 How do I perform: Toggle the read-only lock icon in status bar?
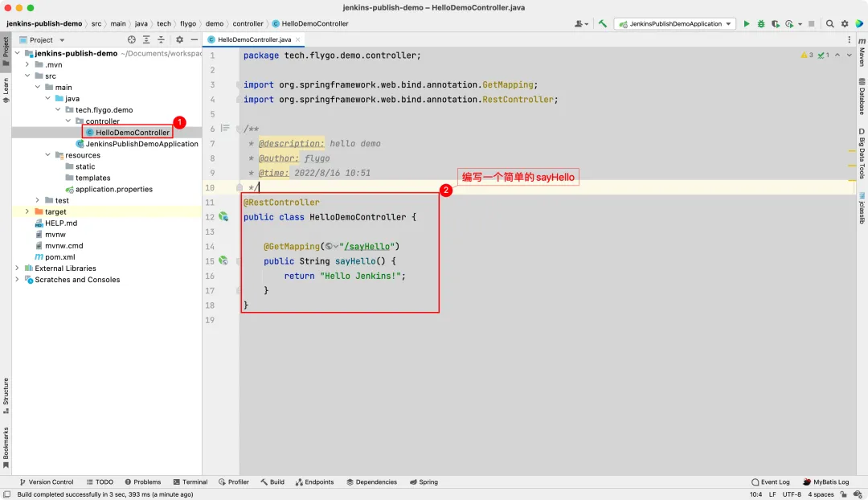click(843, 494)
